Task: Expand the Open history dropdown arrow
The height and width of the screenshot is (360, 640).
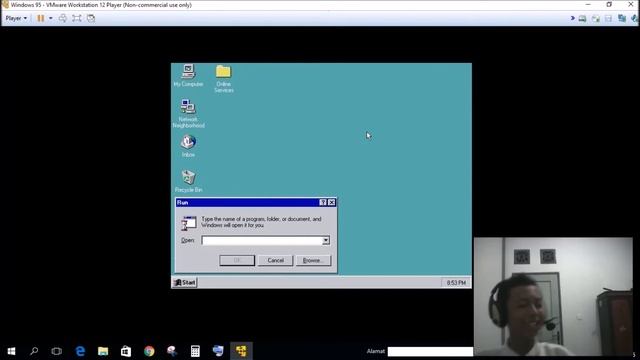Action: point(326,240)
